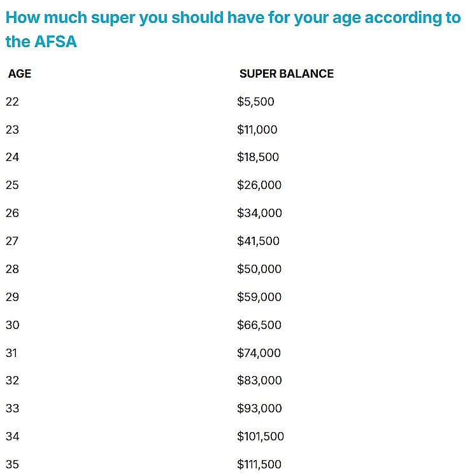Select the age 26 cell

(12, 213)
